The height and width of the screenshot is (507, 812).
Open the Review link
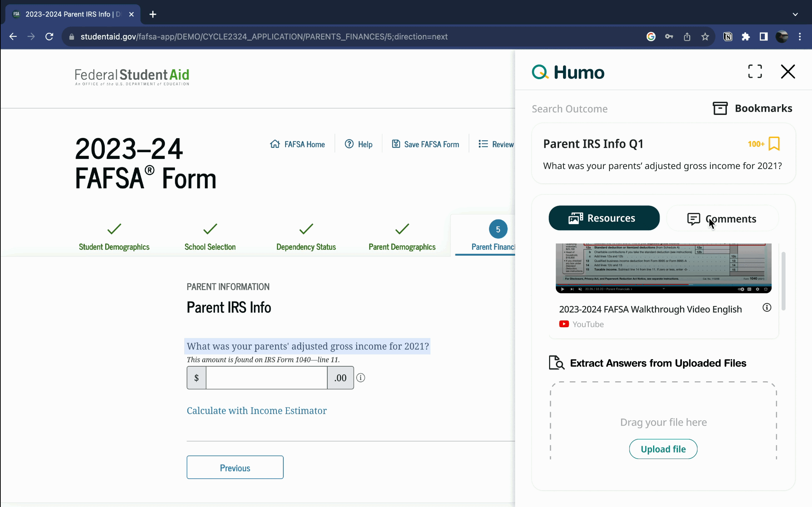pyautogui.click(x=496, y=144)
